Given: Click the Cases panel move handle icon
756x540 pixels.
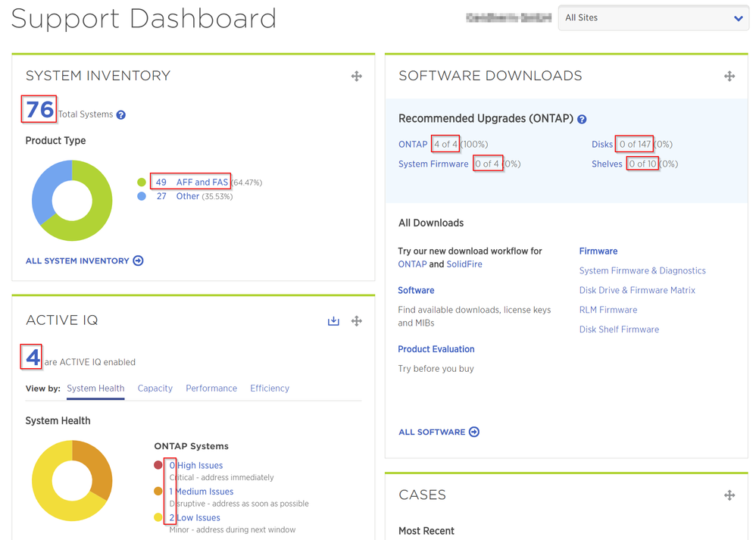Looking at the screenshot, I should pyautogui.click(x=729, y=495).
